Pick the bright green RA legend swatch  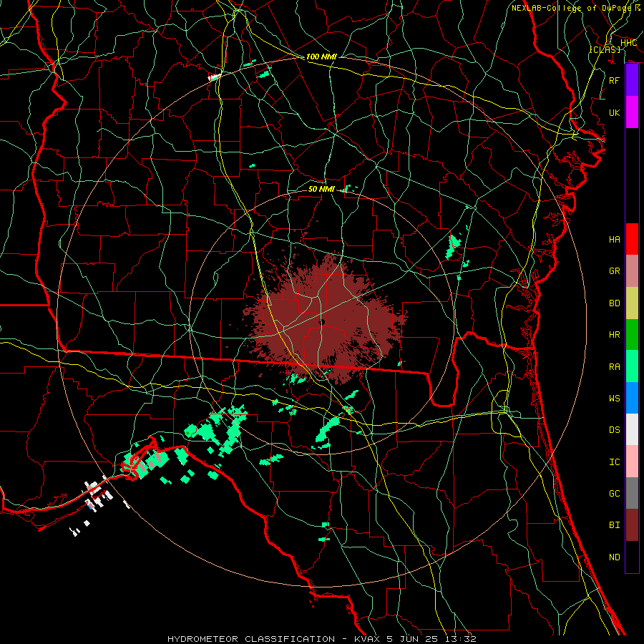[632, 366]
